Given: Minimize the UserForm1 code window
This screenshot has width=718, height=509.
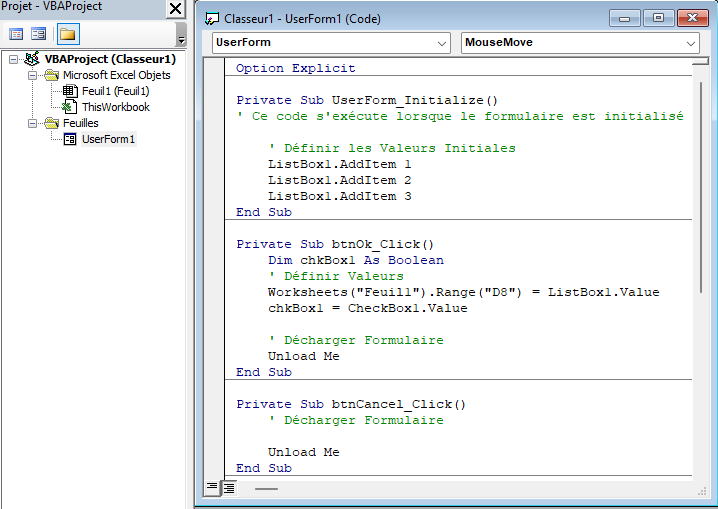Looking at the screenshot, I should tap(625, 19).
